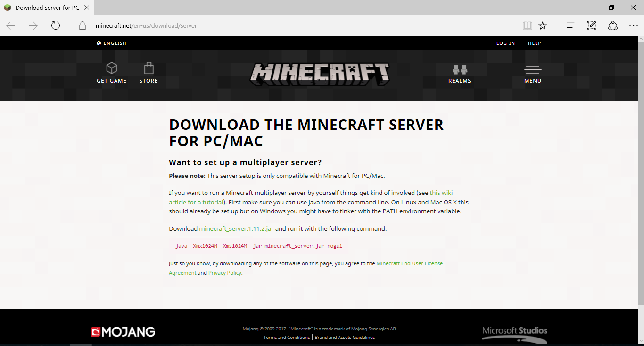The image size is (644, 346).
Task: Refresh the page with the reload icon
Action: pos(56,25)
